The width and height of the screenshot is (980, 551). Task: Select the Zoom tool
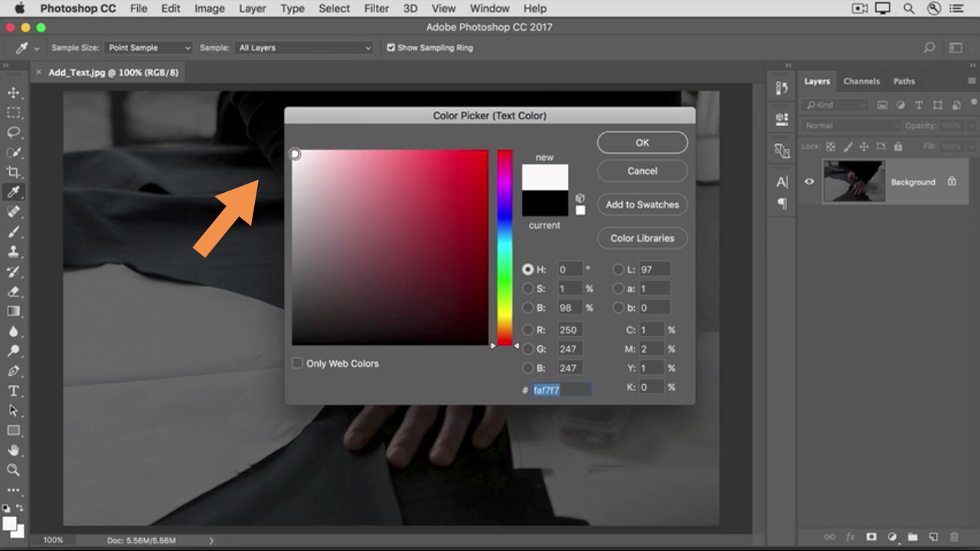(14, 470)
